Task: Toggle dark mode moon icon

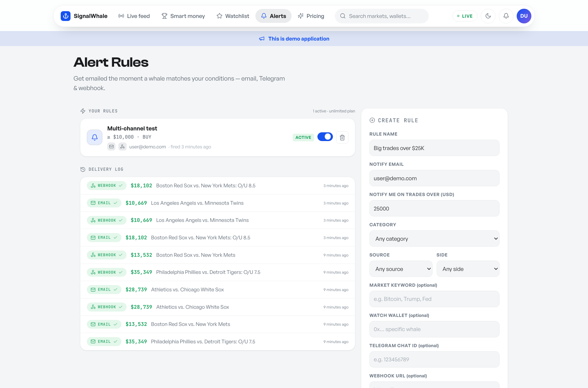Action: (488, 16)
